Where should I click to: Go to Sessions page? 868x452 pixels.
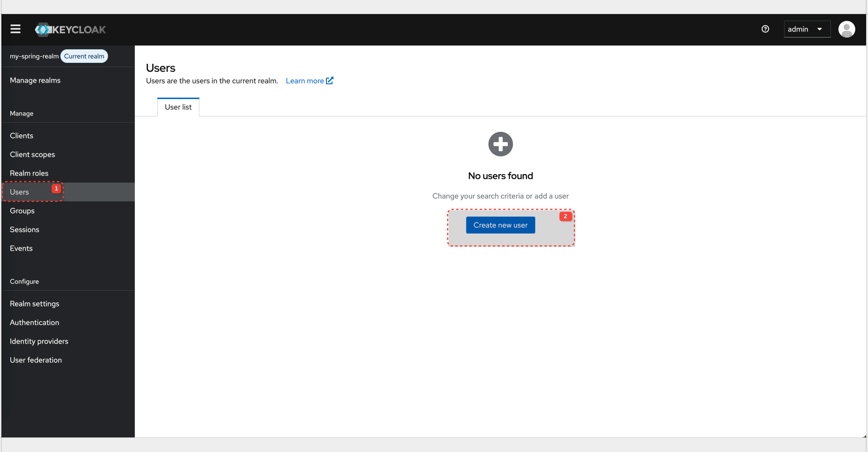click(24, 230)
